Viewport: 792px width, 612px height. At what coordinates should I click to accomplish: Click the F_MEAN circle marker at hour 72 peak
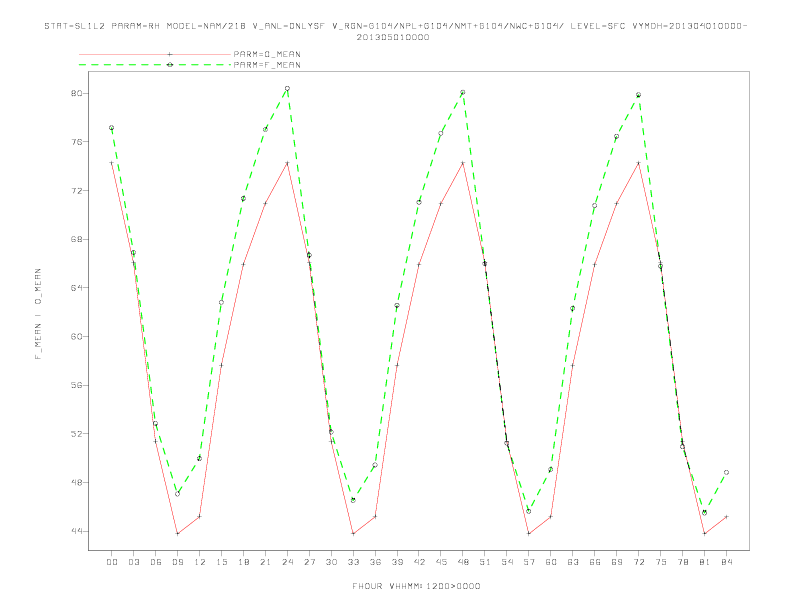(x=638, y=95)
